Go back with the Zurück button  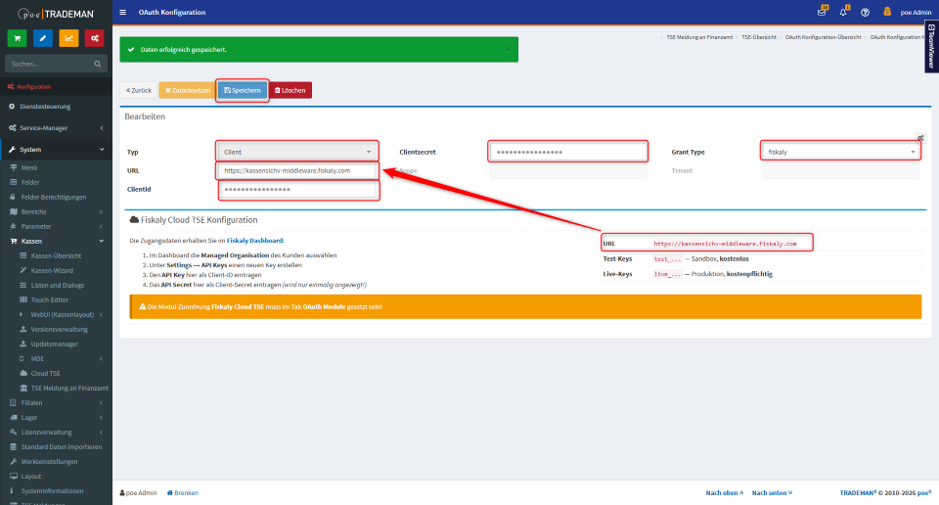click(139, 90)
